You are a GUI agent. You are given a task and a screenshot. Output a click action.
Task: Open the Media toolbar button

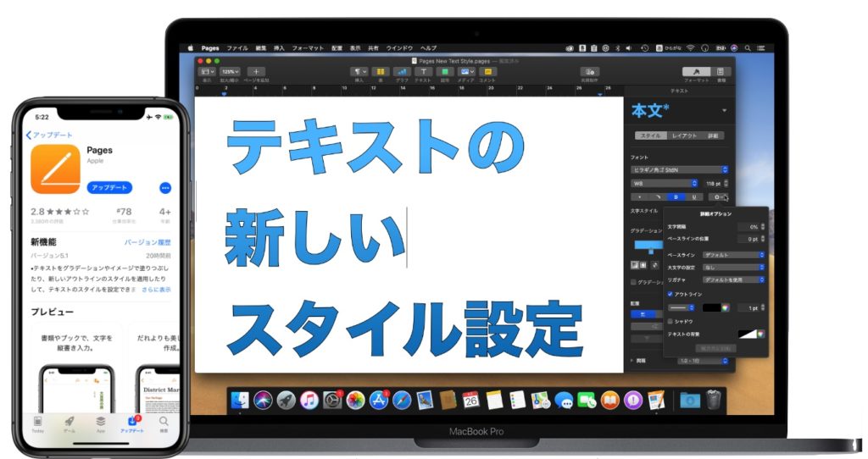tap(466, 72)
